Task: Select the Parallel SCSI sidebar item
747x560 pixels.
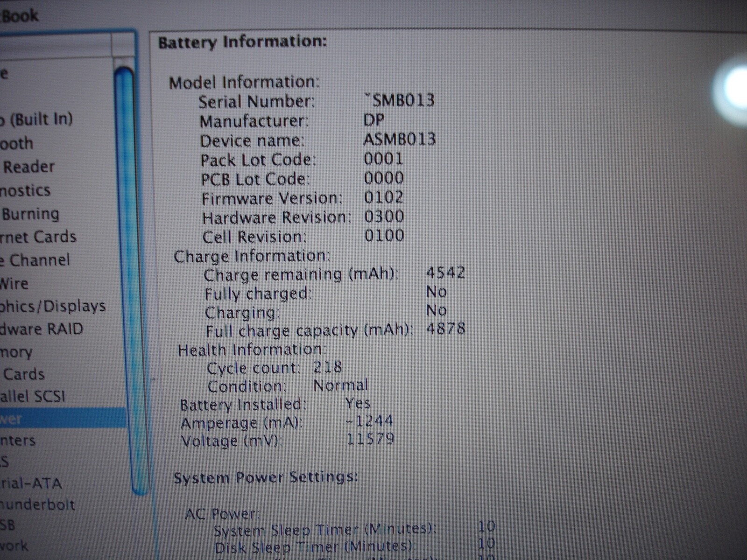Action: pos(33,397)
